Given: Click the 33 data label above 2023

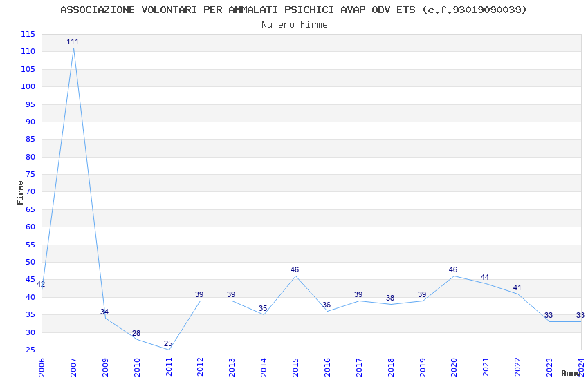Looking at the screenshot, I should [x=549, y=315].
